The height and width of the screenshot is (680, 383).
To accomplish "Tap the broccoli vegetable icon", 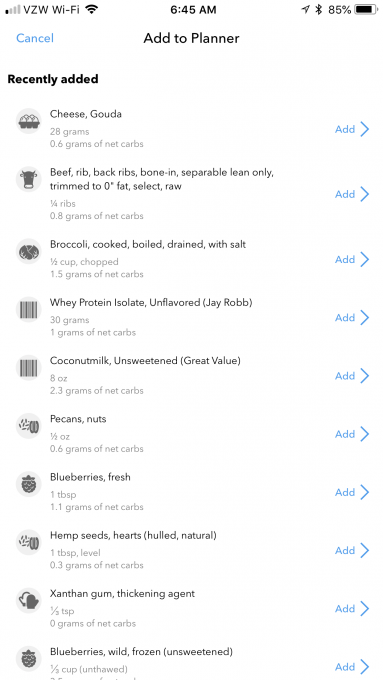I will [29, 252].
